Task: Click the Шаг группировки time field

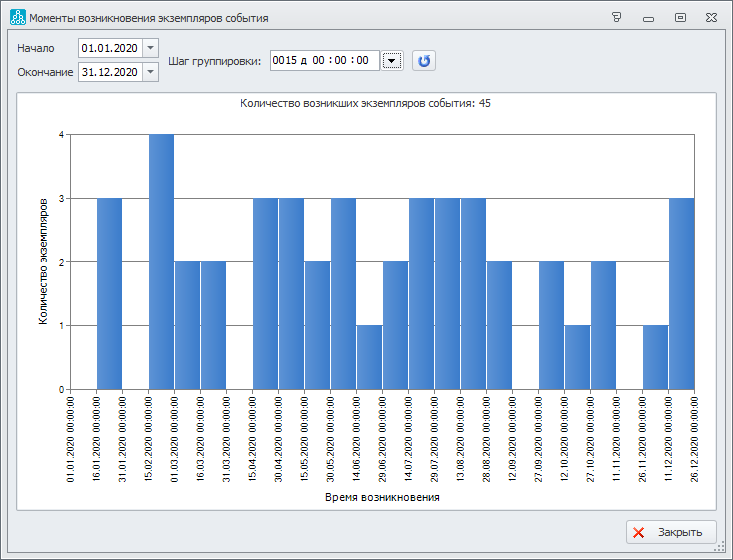Action: tap(324, 61)
